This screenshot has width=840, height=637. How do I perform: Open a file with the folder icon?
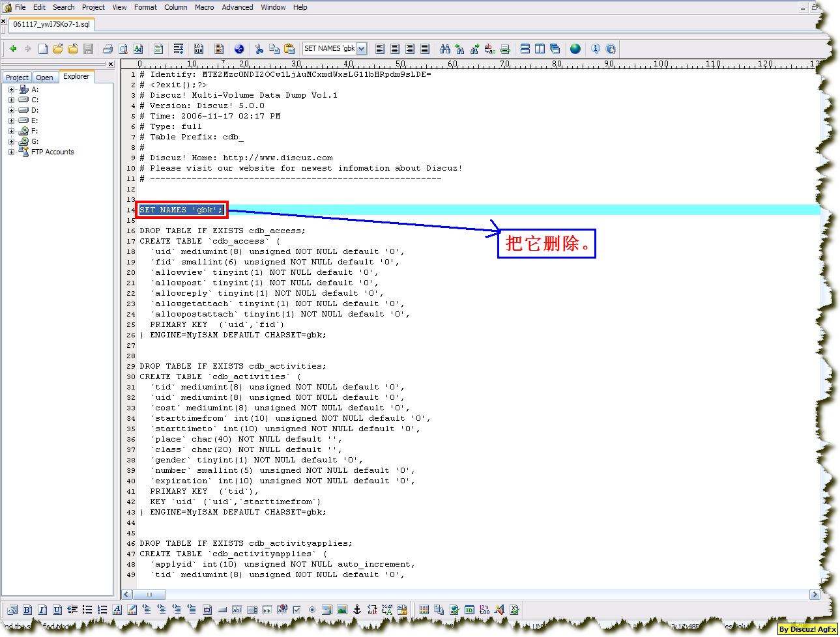click(58, 49)
